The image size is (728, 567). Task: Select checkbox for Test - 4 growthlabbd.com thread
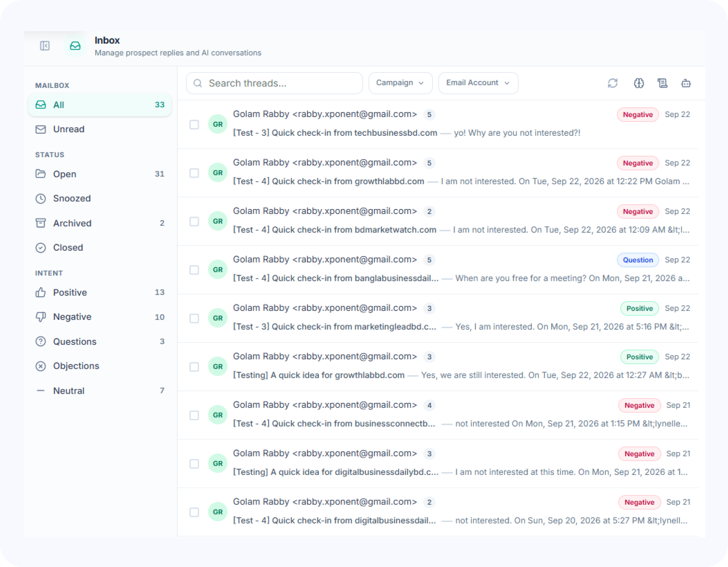coord(194,173)
